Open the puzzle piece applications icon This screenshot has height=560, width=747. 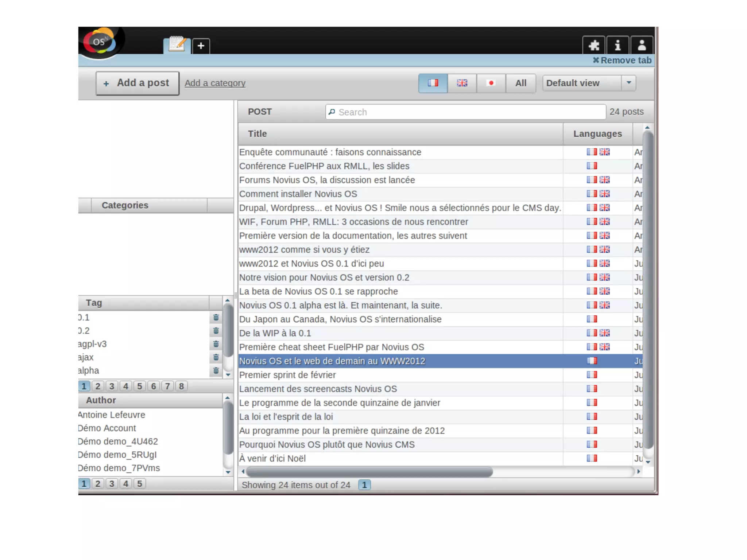click(x=593, y=46)
